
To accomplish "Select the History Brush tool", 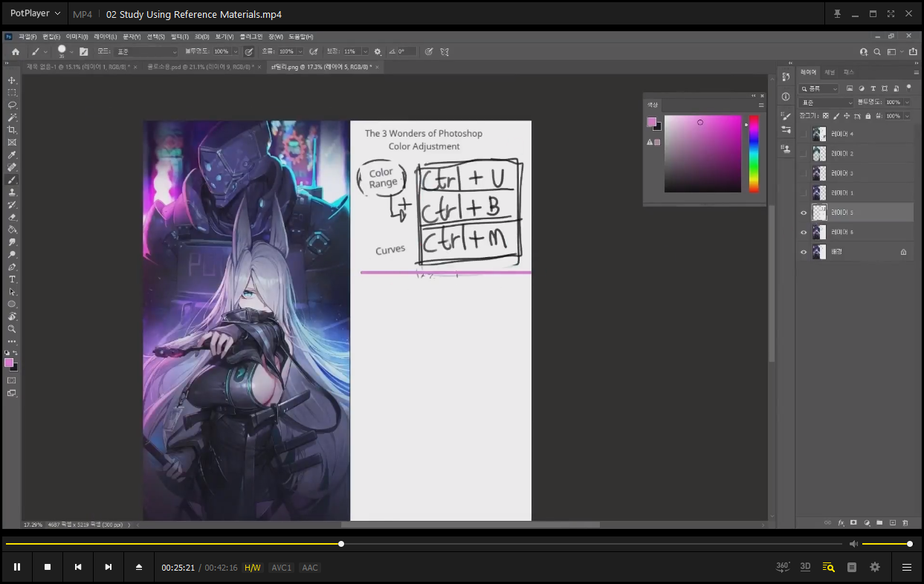I will 12,204.
